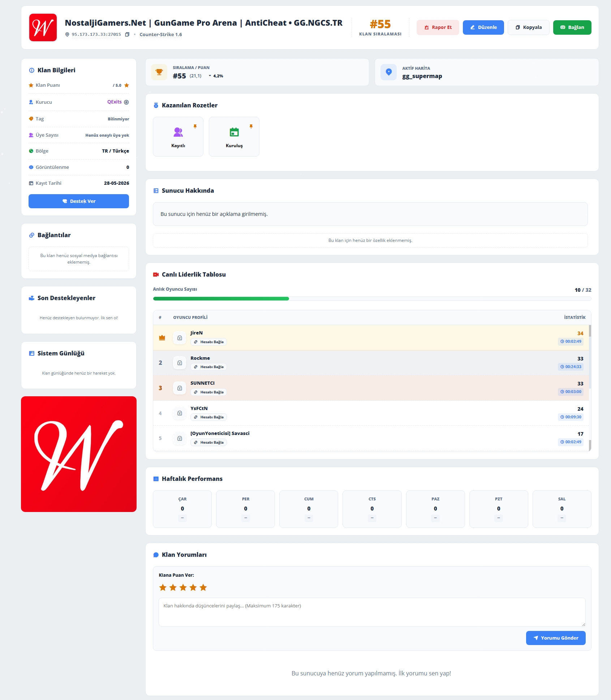
Task: Link account for Rockme via Hesabı Bağla
Action: 208,367
